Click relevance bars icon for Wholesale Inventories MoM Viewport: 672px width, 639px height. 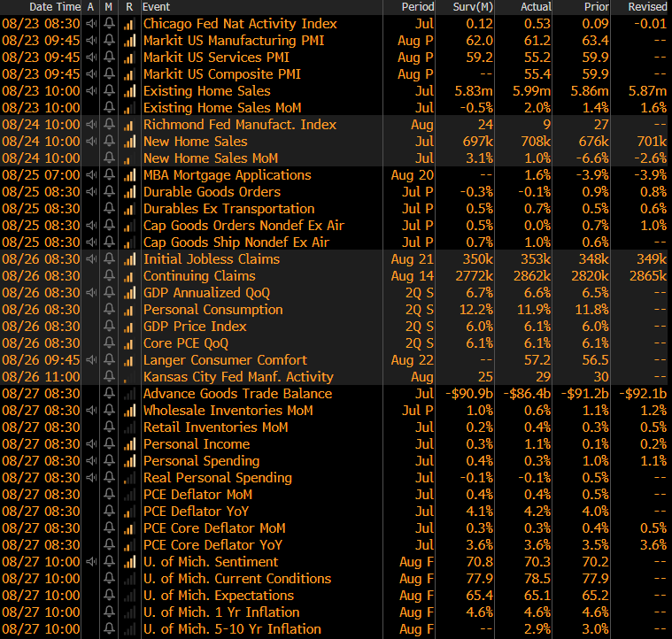point(129,411)
